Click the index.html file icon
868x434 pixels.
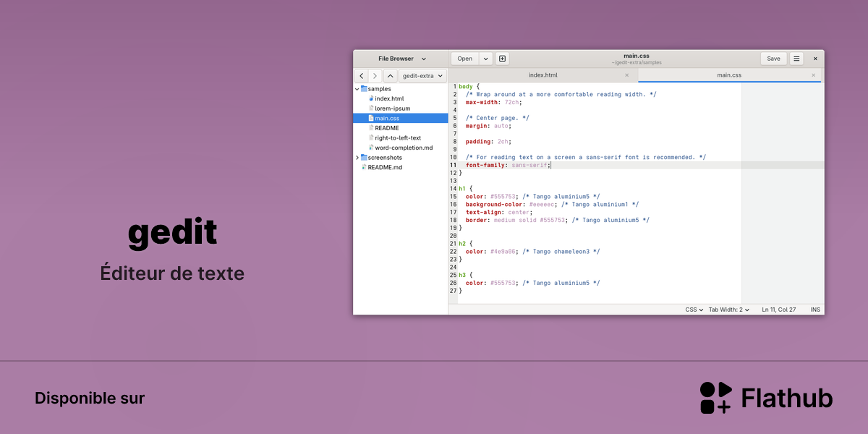pos(371,98)
